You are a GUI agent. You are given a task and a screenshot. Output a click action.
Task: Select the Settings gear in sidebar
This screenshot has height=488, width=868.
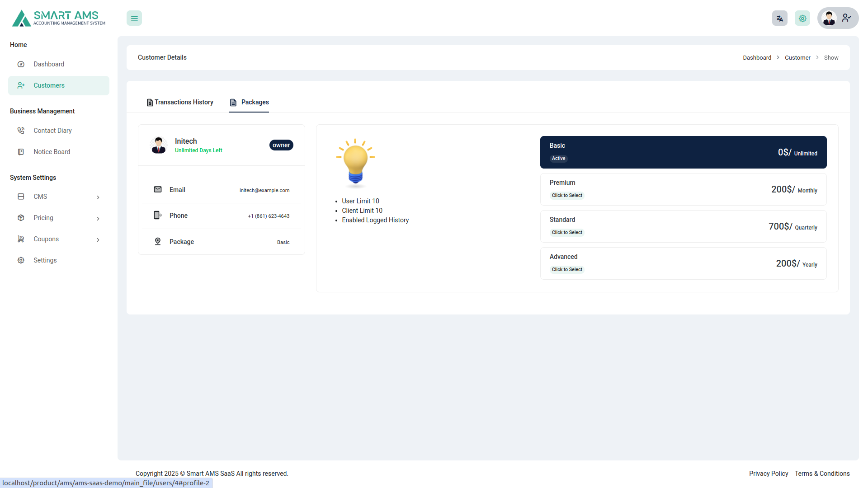pos(21,260)
